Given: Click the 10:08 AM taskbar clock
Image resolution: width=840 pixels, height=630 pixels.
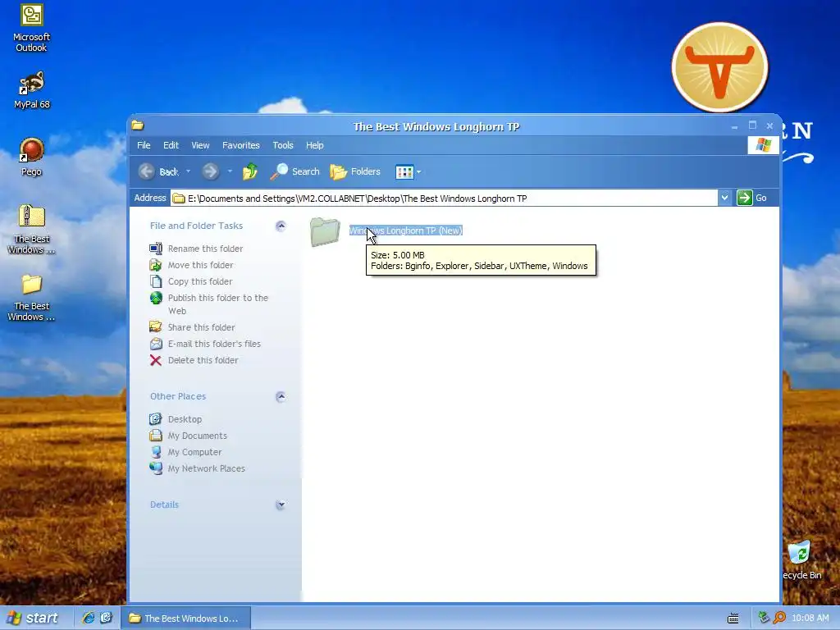Looking at the screenshot, I should (810, 619).
